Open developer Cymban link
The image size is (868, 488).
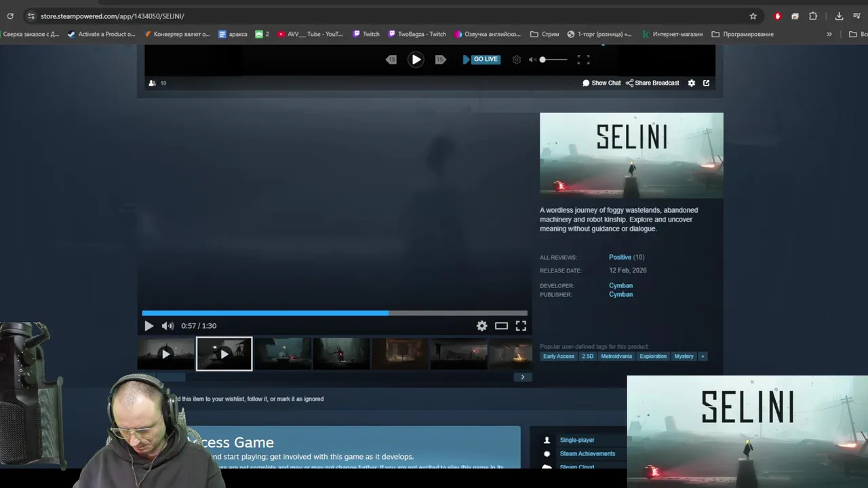(x=620, y=285)
